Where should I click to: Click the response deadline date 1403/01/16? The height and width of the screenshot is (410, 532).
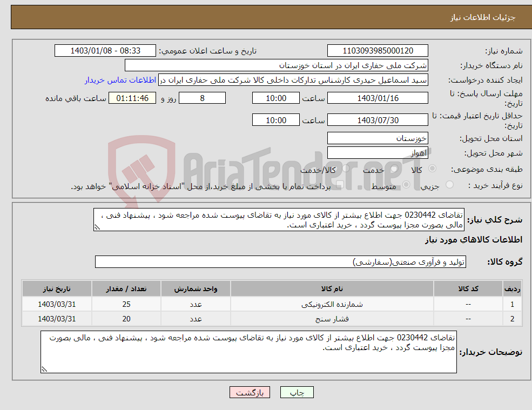tap(378, 98)
